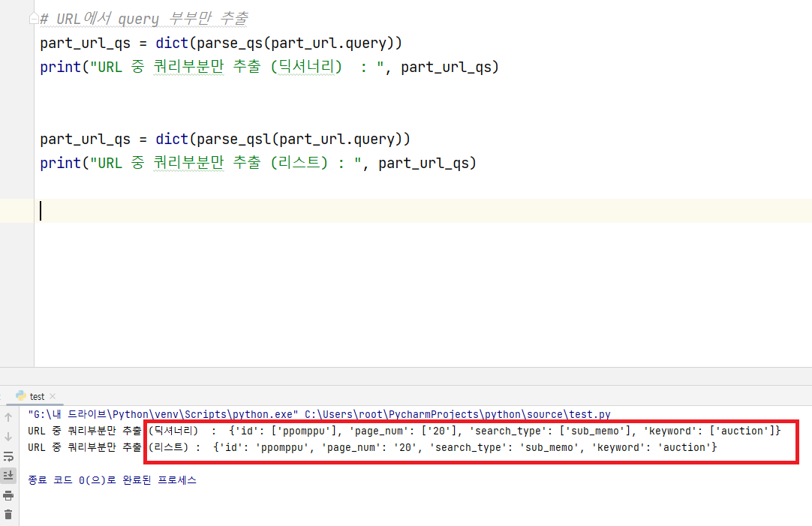This screenshot has width=812, height=526.
Task: Open the test.py file path link
Action: point(457,414)
